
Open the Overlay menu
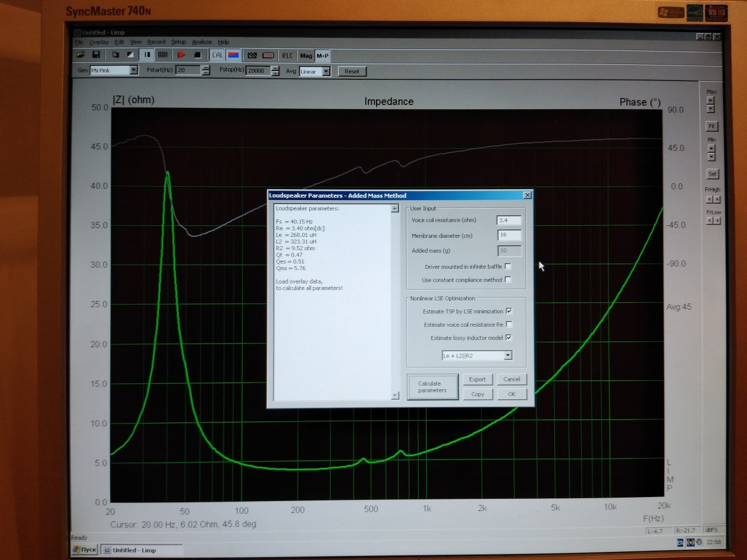(x=99, y=42)
